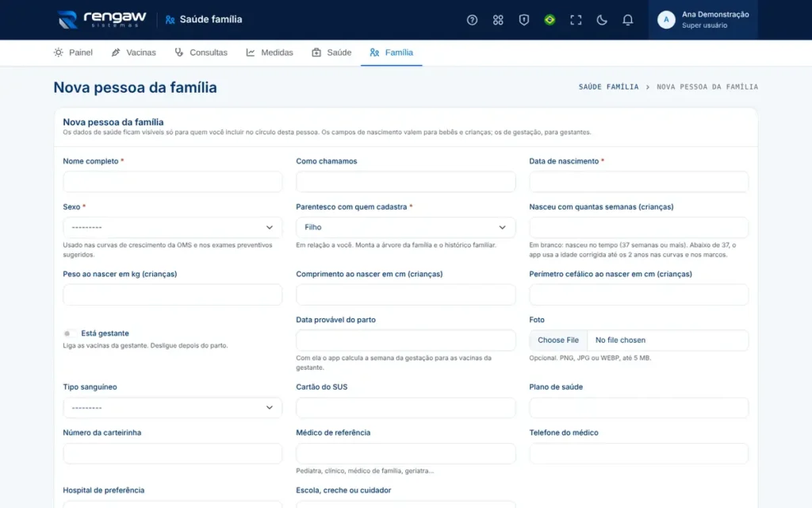
Task: Click the Peso ao nascer field
Action: click(x=172, y=295)
